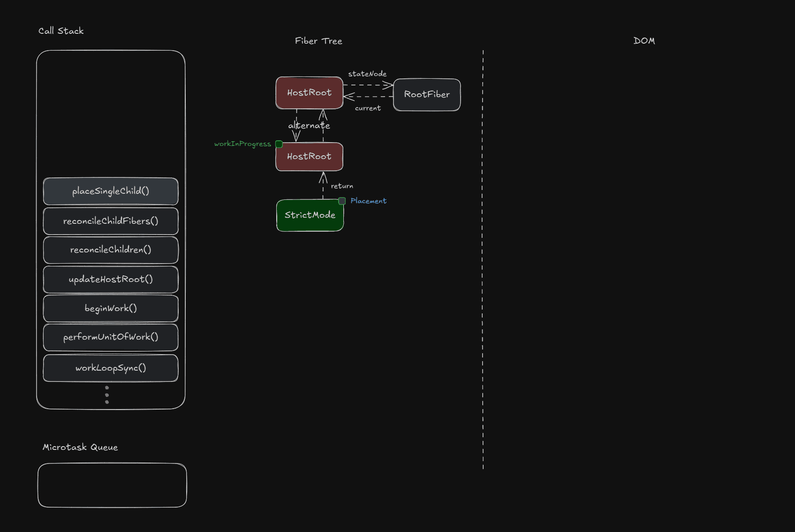Viewport: 795px width, 532px height.
Task: Select the workInProgress HostRoot node
Action: click(x=309, y=157)
